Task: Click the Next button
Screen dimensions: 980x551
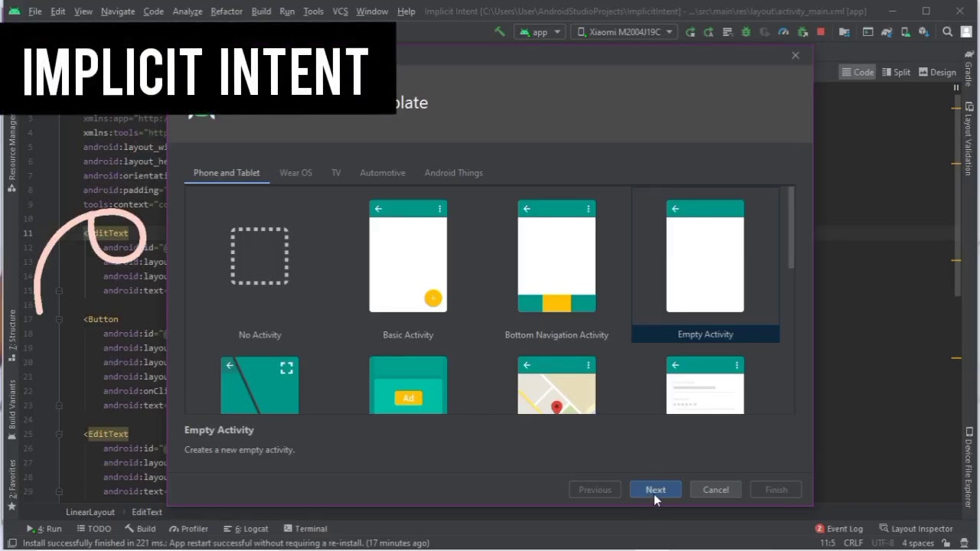Action: pos(655,490)
